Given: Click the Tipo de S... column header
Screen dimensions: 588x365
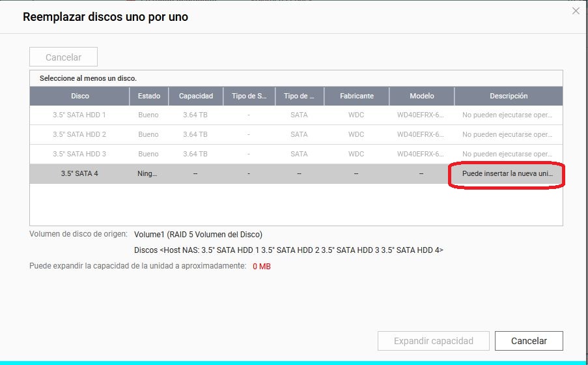Looking at the screenshot, I should pyautogui.click(x=249, y=96).
